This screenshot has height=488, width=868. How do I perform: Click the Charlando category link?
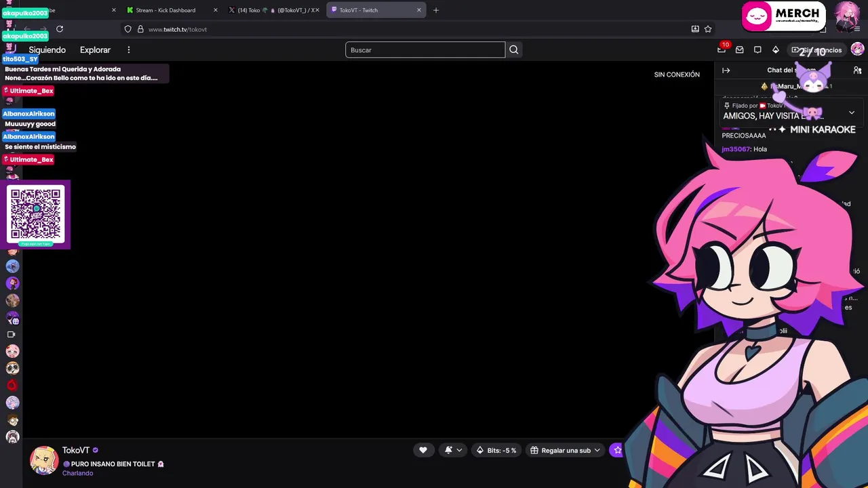(77, 473)
